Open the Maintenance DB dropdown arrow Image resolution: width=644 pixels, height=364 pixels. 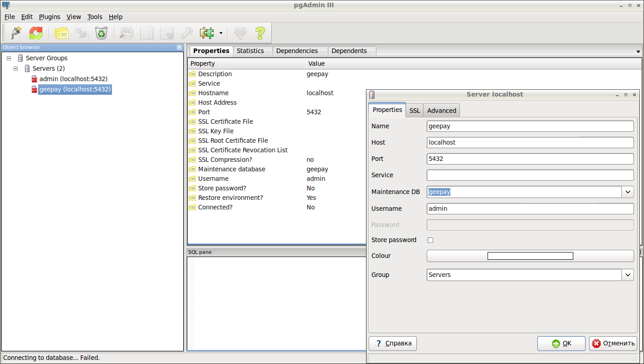pos(628,192)
